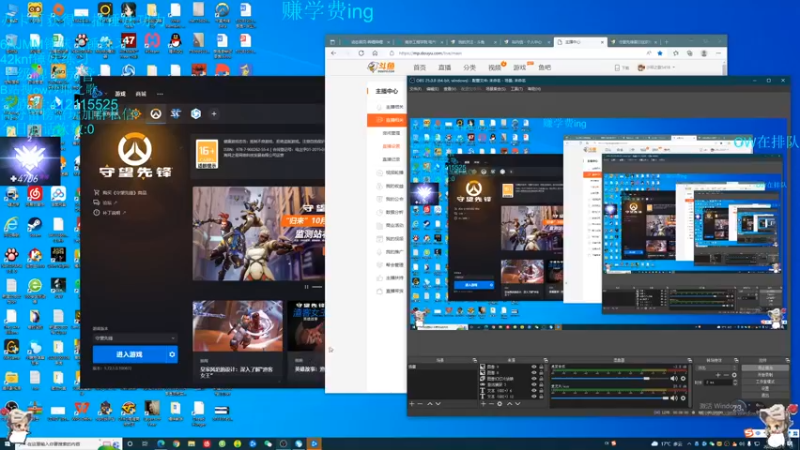Mute desktop audio speaker icon in OBS mixer

[x=674, y=379]
